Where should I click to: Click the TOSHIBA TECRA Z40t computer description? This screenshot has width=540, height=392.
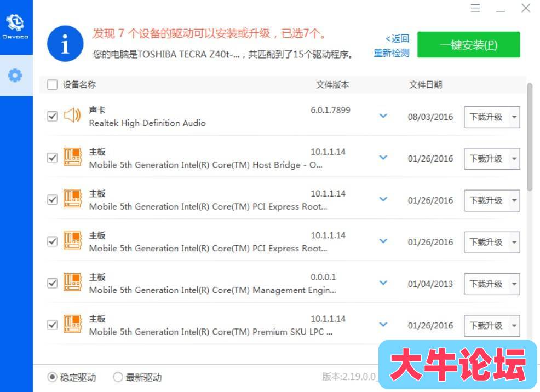(222, 54)
